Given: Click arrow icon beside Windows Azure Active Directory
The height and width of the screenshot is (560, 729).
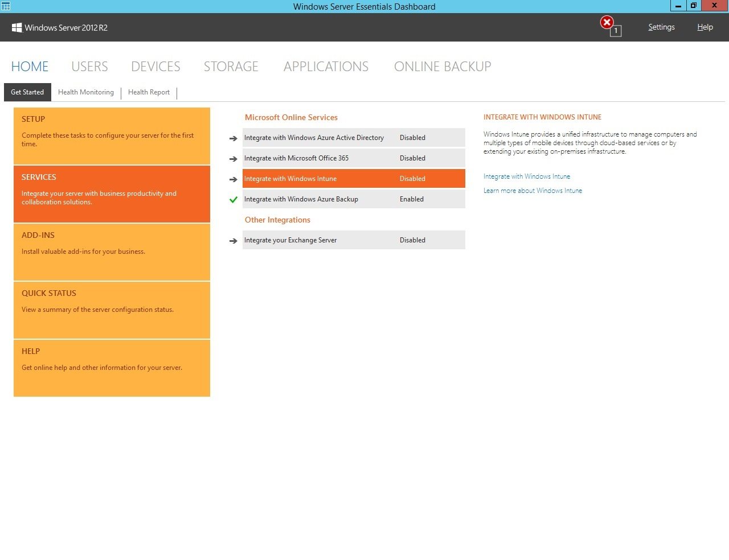Looking at the screenshot, I should tap(233, 138).
